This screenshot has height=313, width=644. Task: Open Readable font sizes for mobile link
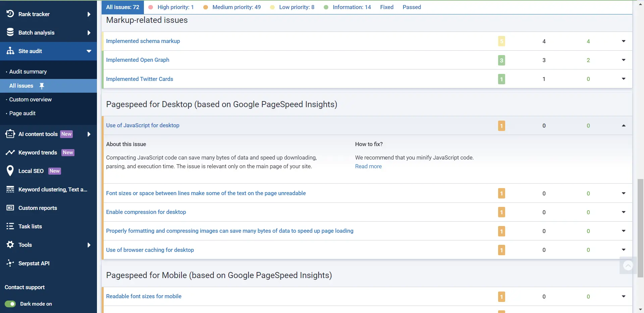click(x=144, y=296)
